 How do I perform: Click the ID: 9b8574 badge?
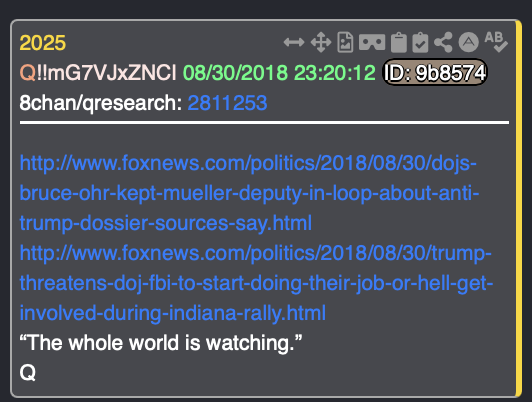(435, 72)
